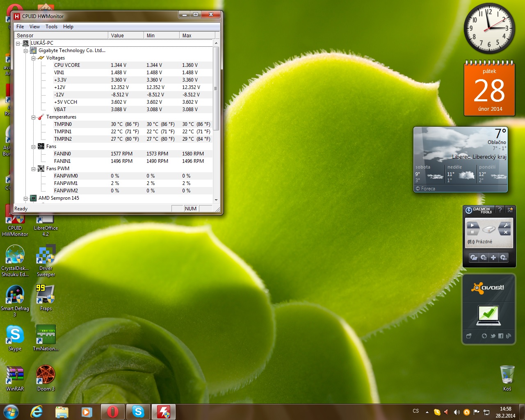Mount image with Daemon Tools play button

click(472, 225)
